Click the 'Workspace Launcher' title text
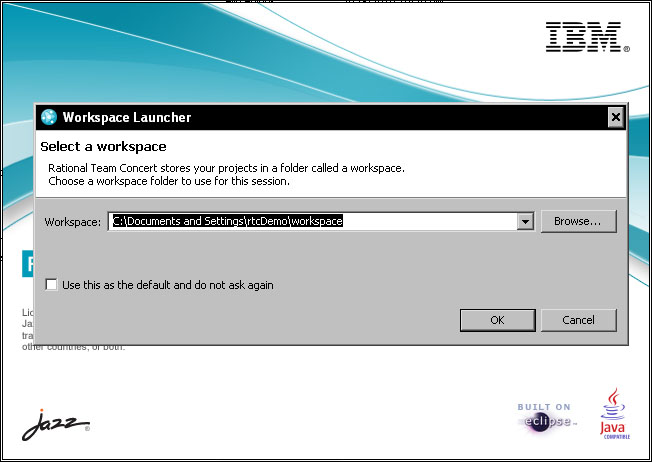Viewport: 652px width, 462px height. click(x=127, y=118)
